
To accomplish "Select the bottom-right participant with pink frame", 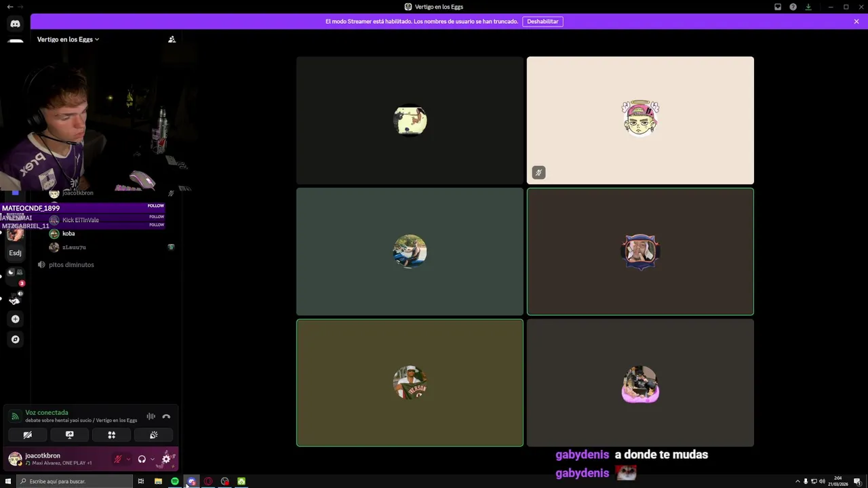I will (640, 383).
